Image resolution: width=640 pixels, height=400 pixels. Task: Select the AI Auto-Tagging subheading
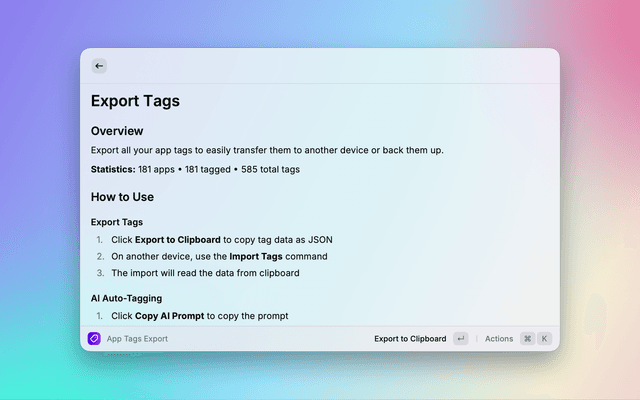pyautogui.click(x=126, y=298)
